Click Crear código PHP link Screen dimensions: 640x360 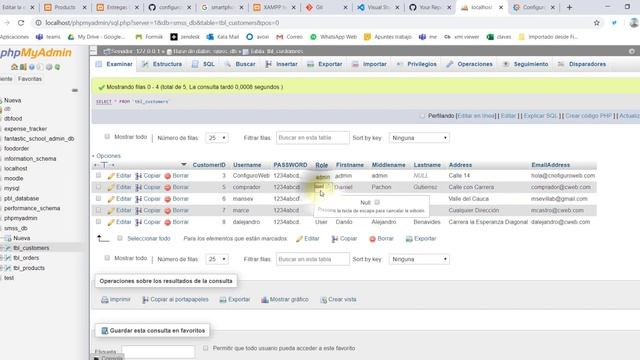[x=588, y=116]
